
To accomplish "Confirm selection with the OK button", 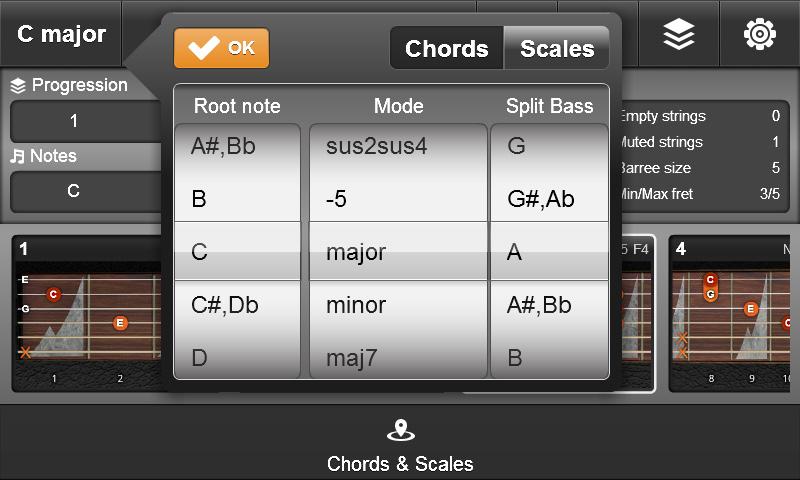I will point(221,48).
